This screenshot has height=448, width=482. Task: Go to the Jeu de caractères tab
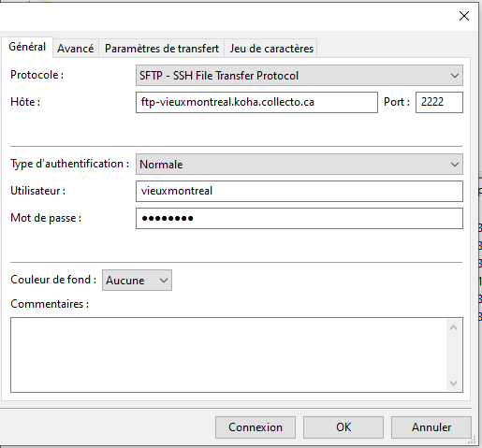[271, 49]
